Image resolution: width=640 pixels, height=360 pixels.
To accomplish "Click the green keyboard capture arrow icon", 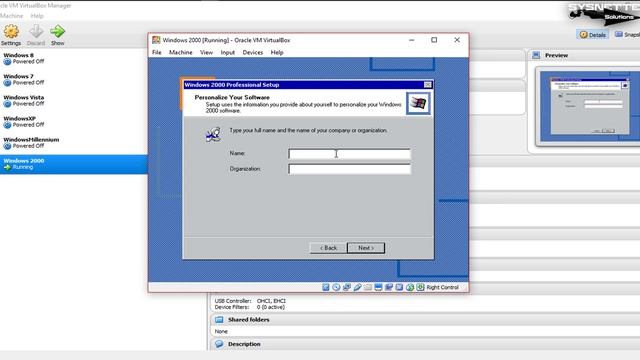I will [420, 287].
